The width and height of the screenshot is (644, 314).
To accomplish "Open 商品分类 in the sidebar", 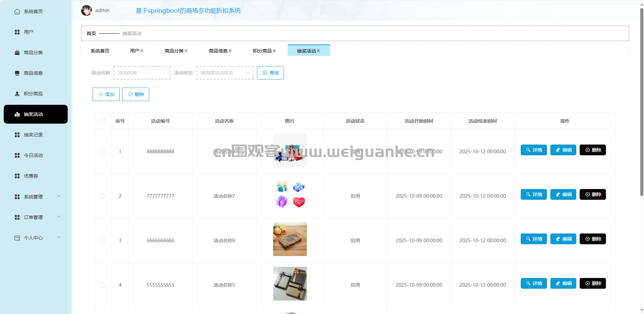I will (x=33, y=53).
